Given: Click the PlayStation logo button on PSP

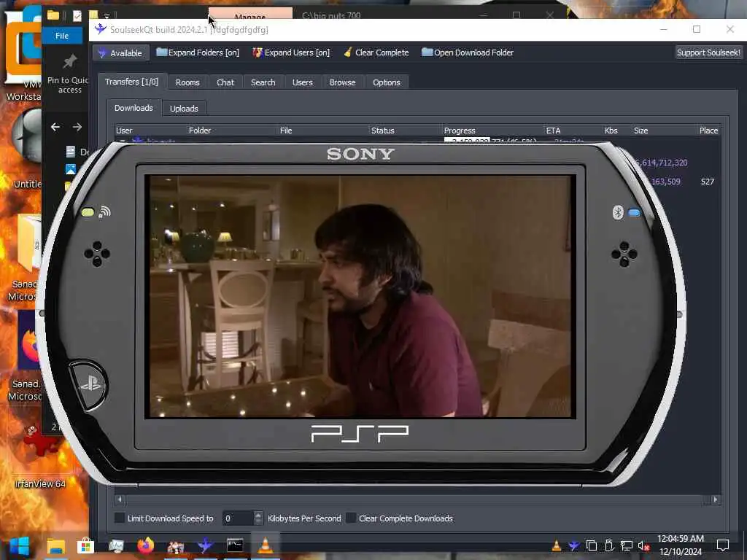Looking at the screenshot, I should pyautogui.click(x=90, y=385).
